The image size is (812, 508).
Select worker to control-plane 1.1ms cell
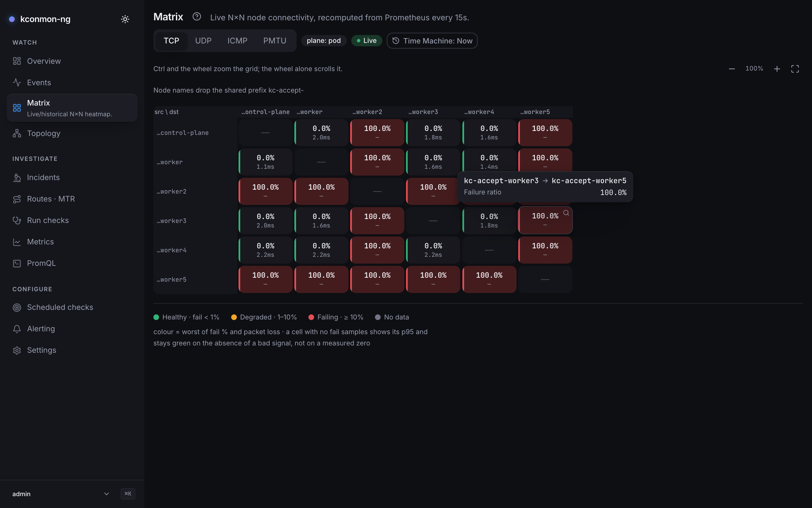click(265, 162)
